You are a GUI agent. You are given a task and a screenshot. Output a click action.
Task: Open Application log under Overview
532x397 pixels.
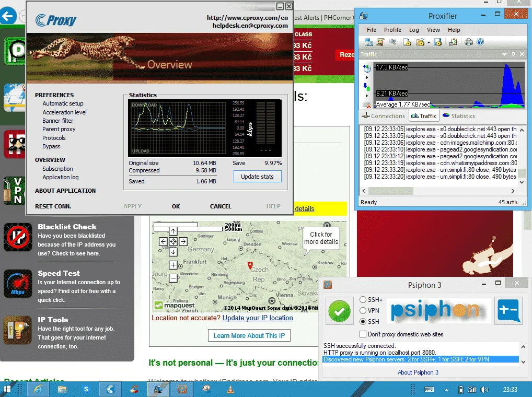pyautogui.click(x=61, y=177)
